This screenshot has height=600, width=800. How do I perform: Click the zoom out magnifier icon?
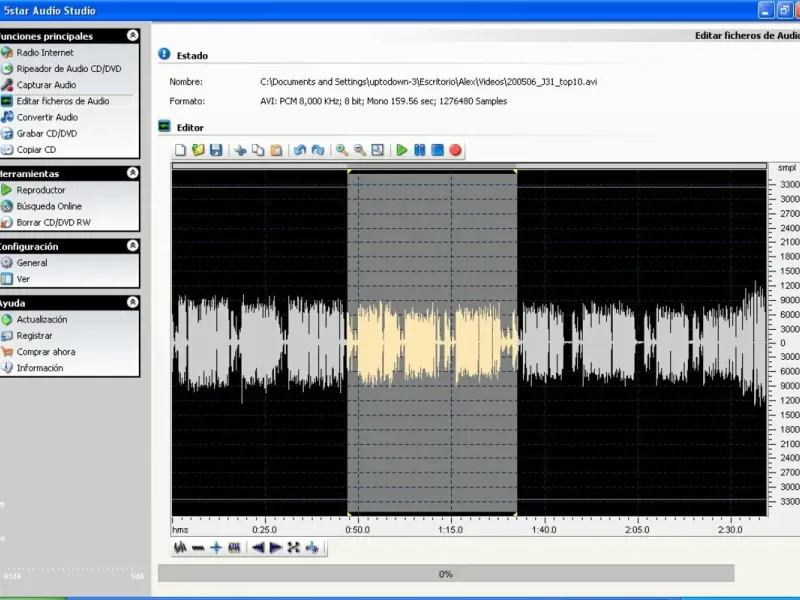(359, 150)
